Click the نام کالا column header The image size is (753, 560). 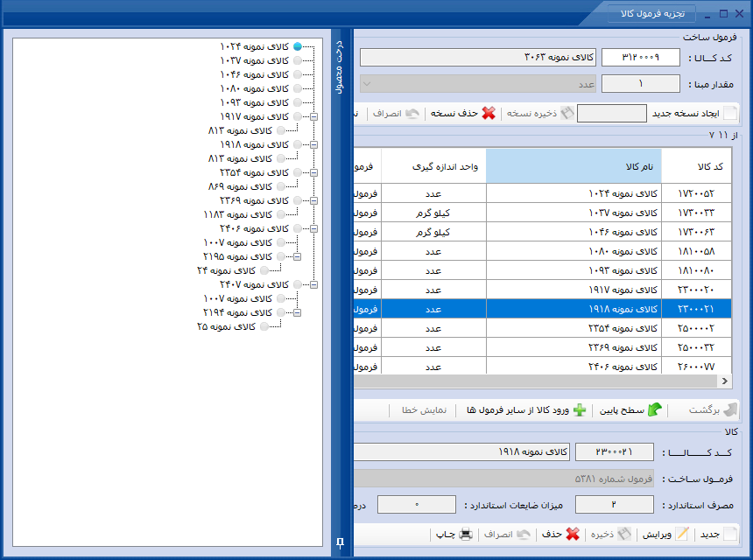point(574,166)
